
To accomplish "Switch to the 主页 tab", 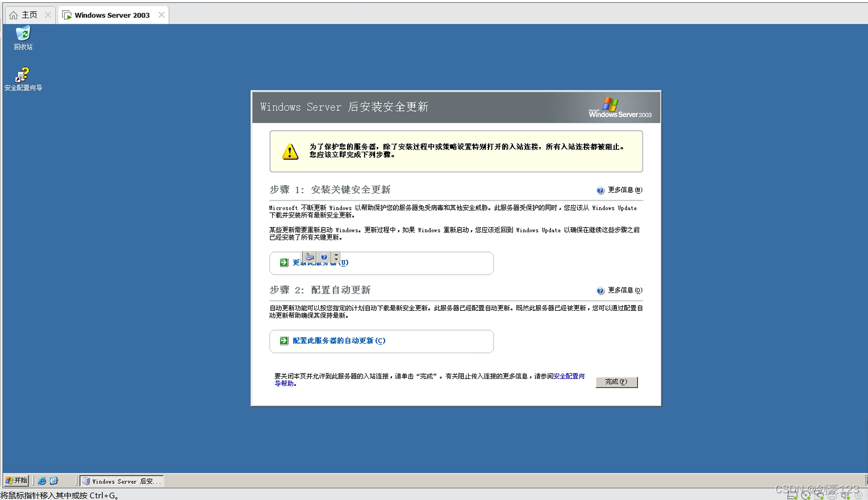I will pos(30,15).
